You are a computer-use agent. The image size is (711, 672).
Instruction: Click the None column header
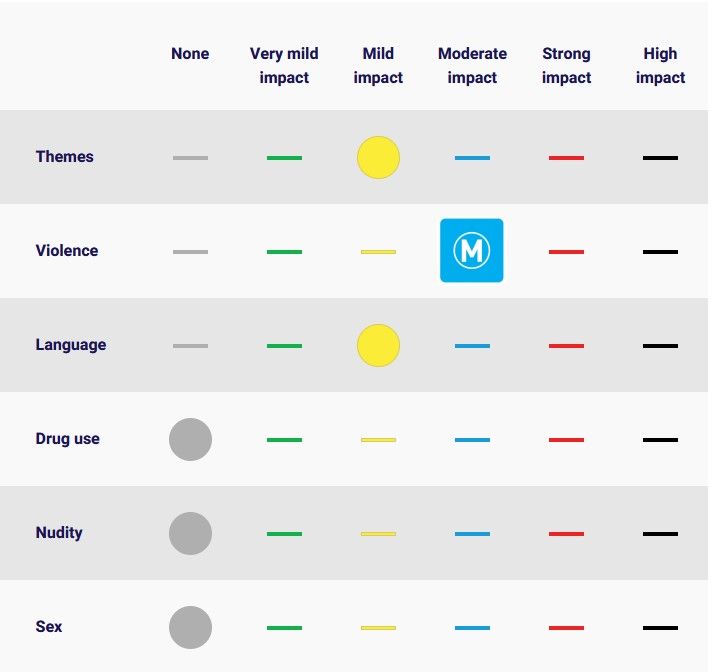tap(190, 54)
